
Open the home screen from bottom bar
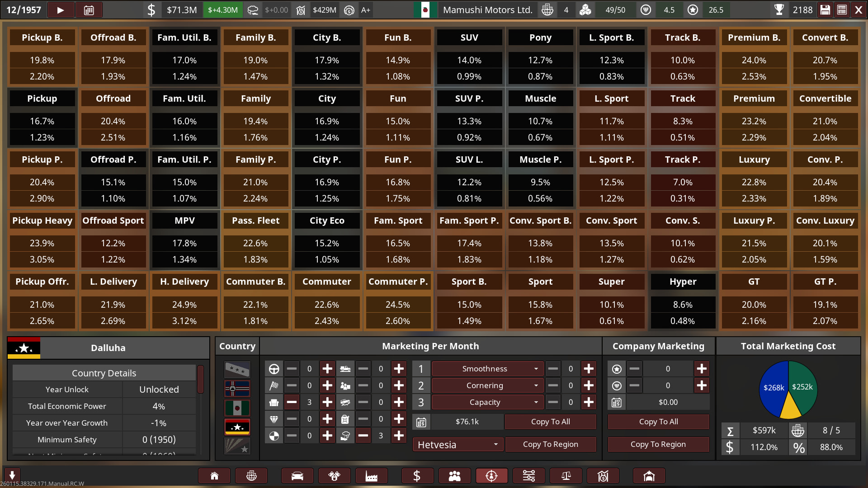click(x=214, y=476)
